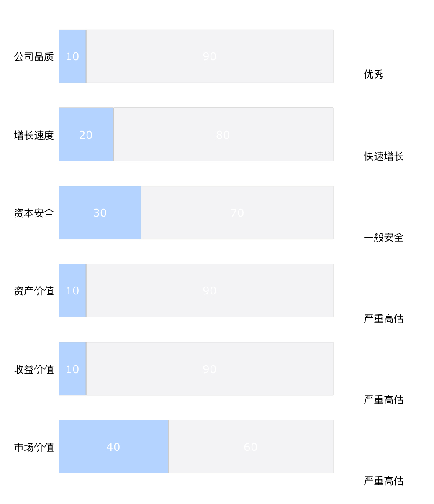Click the 公司品质 row label
434x504 pixels.
(x=34, y=57)
